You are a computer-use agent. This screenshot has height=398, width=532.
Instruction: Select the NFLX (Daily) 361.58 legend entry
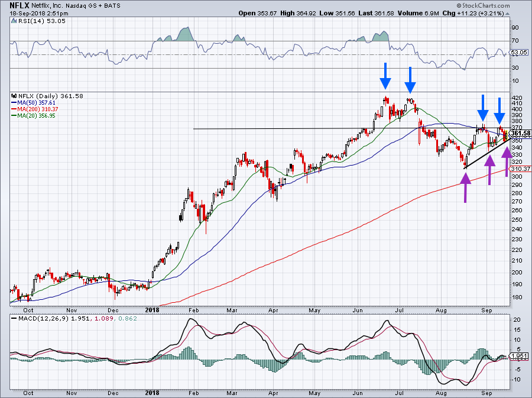(x=51, y=96)
